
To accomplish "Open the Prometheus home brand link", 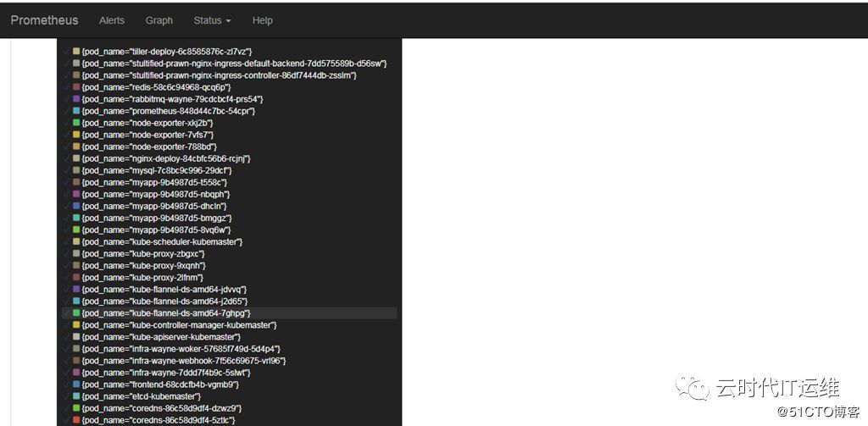I will tap(44, 20).
